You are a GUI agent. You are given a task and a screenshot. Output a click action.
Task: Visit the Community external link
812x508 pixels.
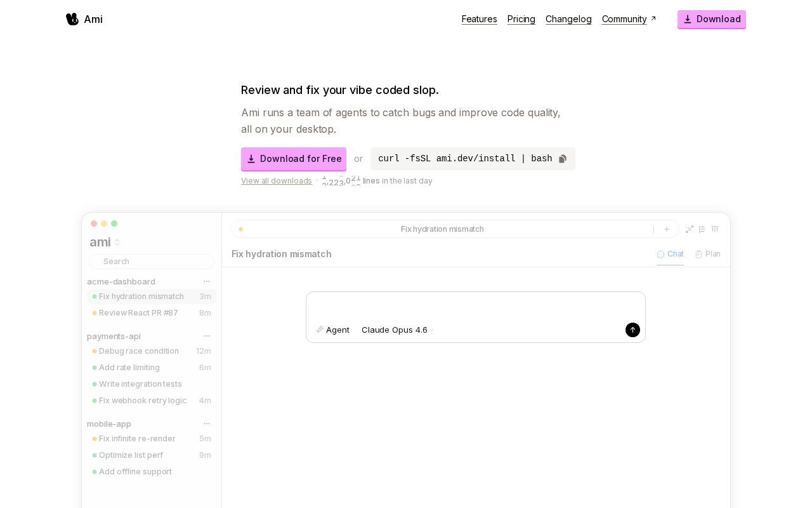click(629, 19)
